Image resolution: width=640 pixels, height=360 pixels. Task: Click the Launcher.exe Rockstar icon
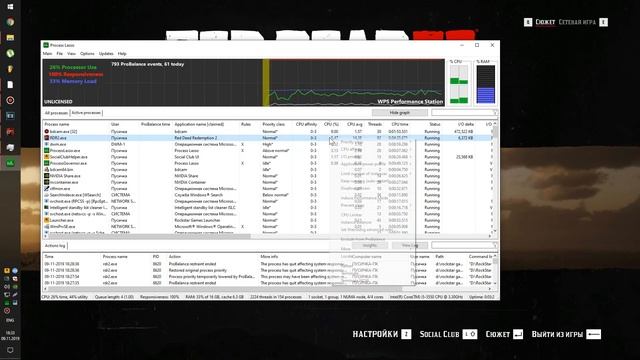click(x=47, y=220)
